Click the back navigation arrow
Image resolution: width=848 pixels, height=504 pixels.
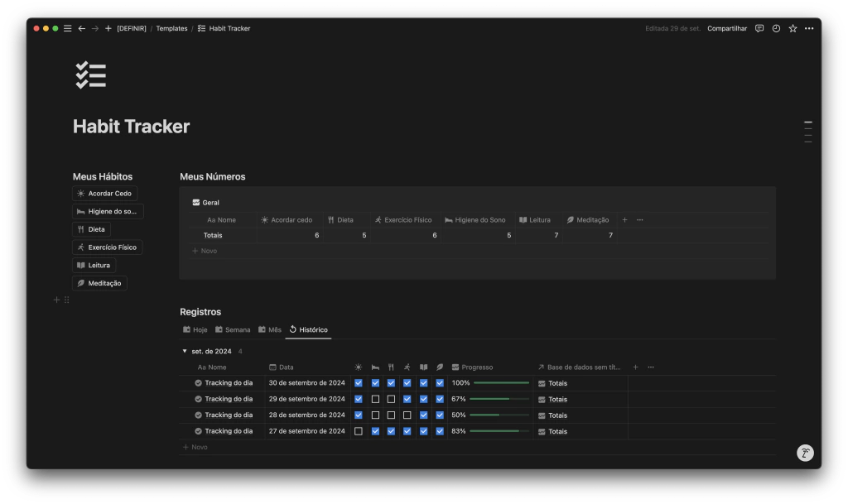pyautogui.click(x=81, y=28)
